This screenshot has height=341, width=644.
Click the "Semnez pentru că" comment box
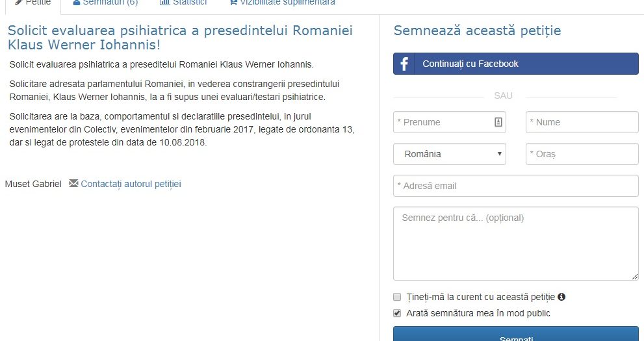(515, 244)
